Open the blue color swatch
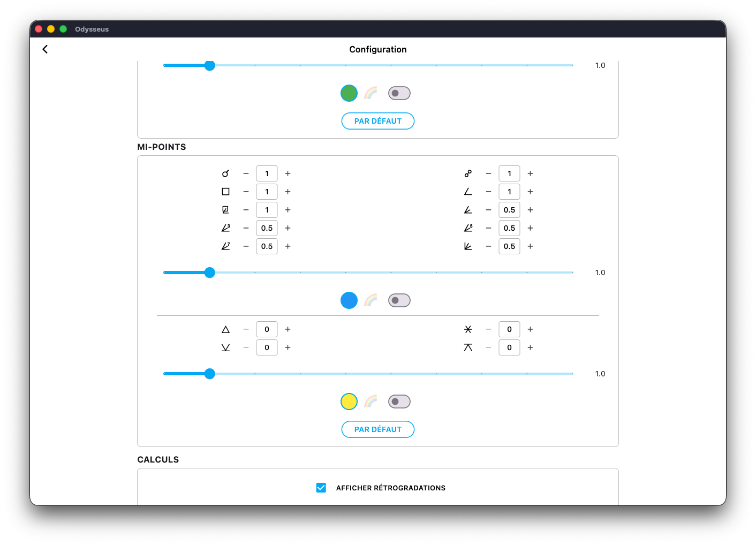The height and width of the screenshot is (545, 756). coord(349,300)
